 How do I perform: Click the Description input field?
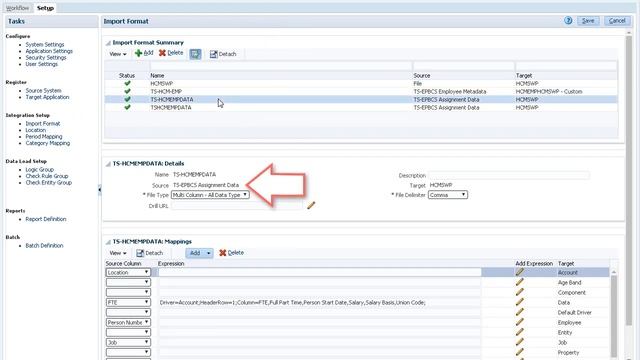tap(509, 175)
